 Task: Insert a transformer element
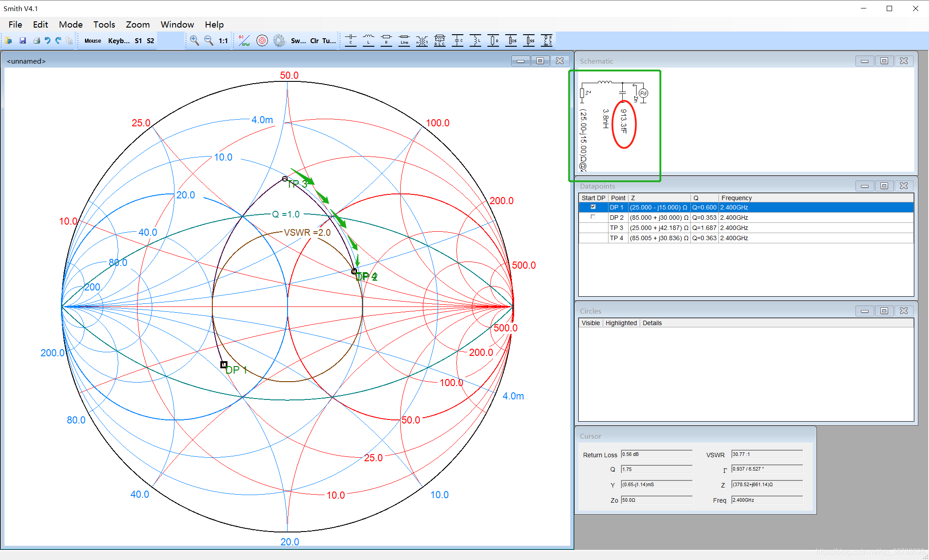pos(422,40)
